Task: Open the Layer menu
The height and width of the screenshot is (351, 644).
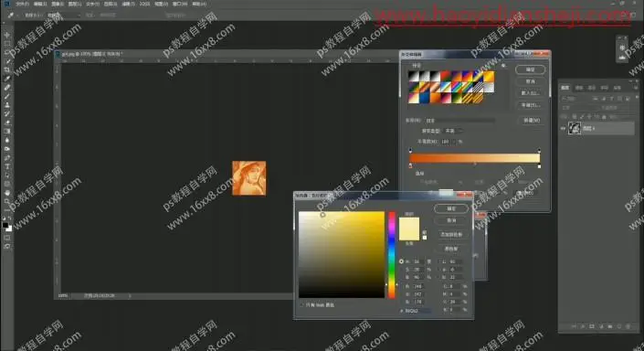Action: [x=75, y=4]
